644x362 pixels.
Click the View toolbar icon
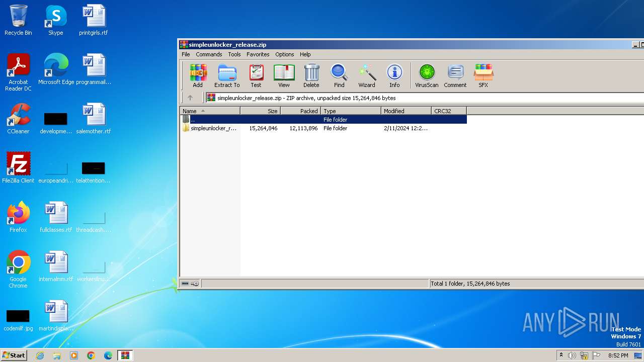click(x=284, y=75)
